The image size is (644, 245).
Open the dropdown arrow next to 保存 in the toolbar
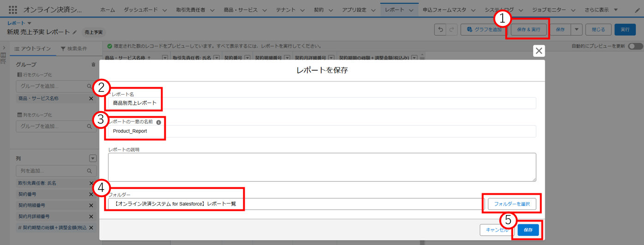coord(577,30)
